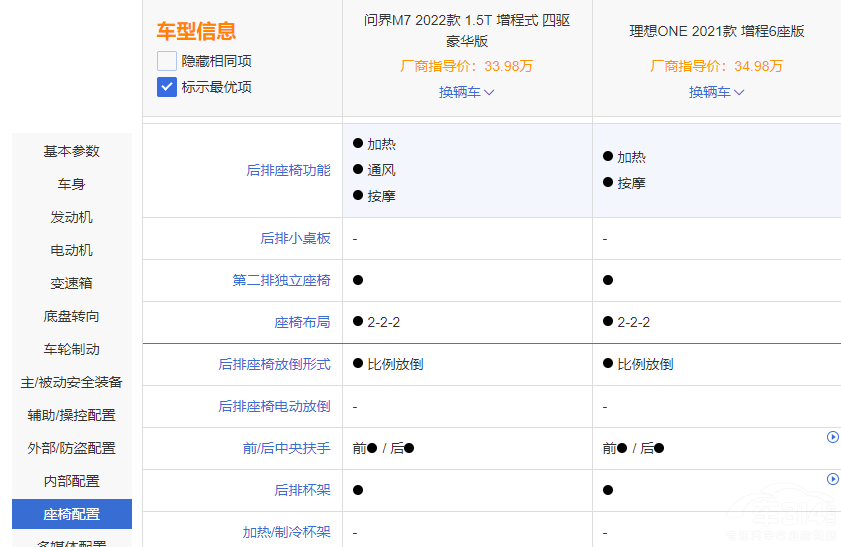Click the 第二排独立座椅 parameter link
The height and width of the screenshot is (547, 841).
tap(281, 280)
